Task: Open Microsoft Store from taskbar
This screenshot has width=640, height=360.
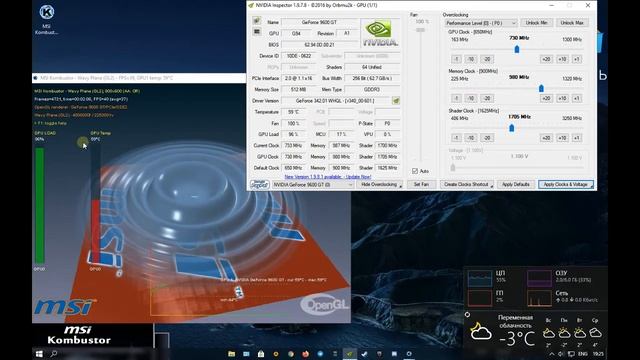Action: [261, 354]
